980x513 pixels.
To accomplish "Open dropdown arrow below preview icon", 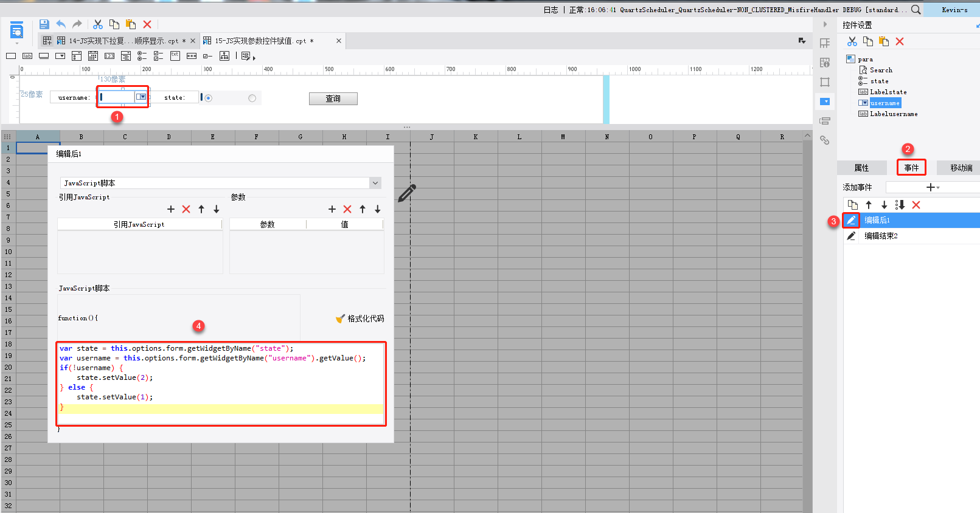I will click(x=17, y=44).
